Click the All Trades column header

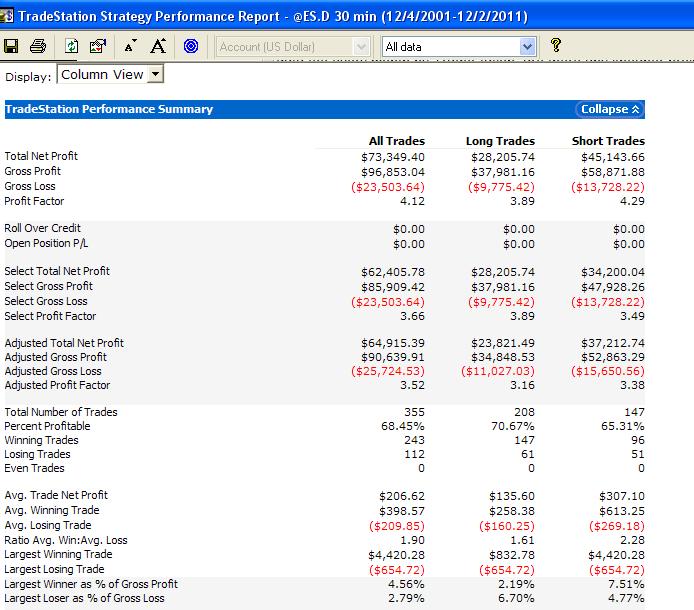point(397,141)
